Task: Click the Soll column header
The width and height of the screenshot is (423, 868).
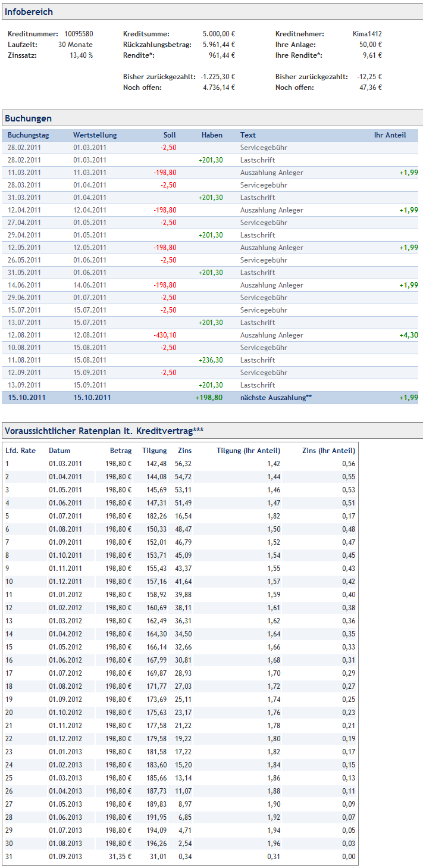Action: point(170,135)
